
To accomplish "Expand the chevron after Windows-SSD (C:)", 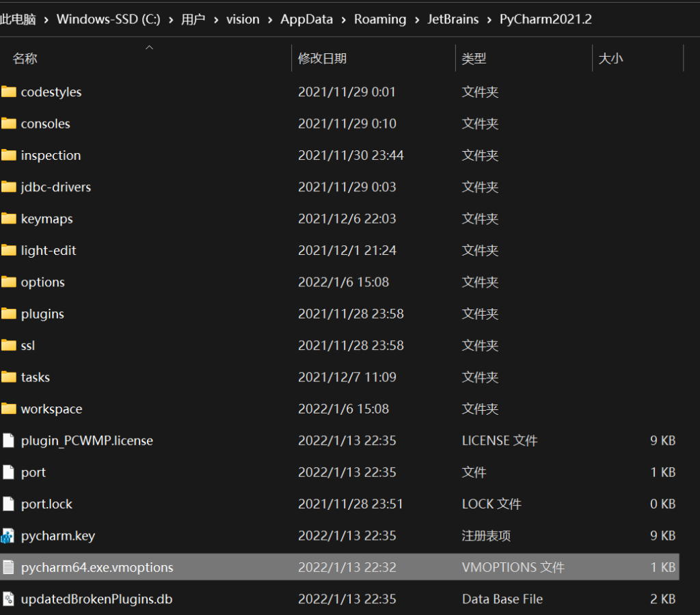I will (171, 20).
